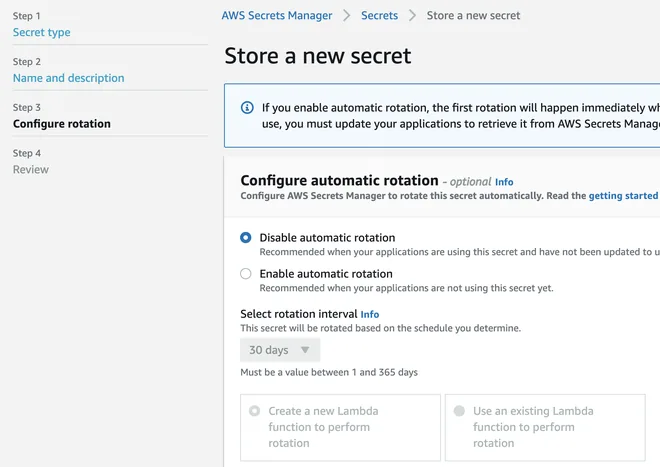Open the getting started link
This screenshot has width=660, height=467.
pyautogui.click(x=623, y=196)
